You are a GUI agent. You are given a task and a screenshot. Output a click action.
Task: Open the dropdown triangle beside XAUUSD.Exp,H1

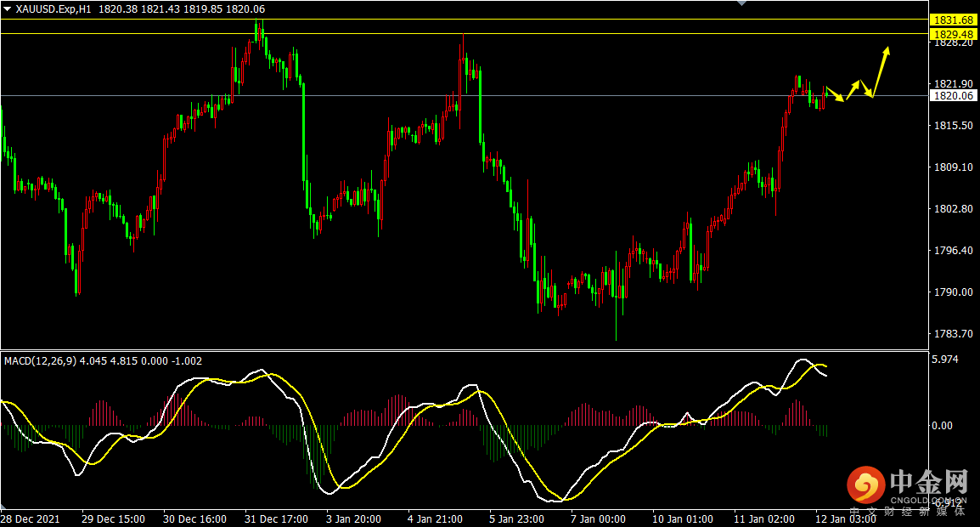(x=8, y=8)
